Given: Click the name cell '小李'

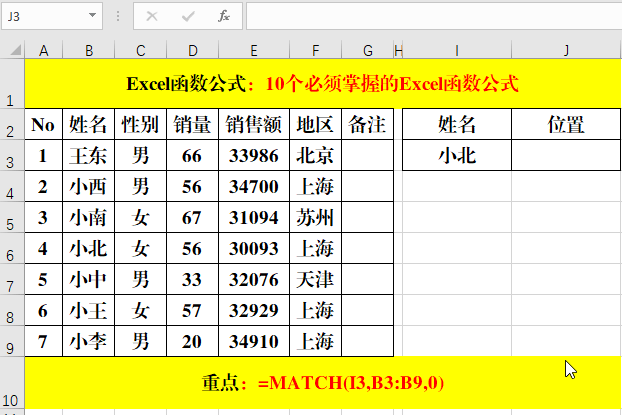Looking at the screenshot, I should point(88,341).
